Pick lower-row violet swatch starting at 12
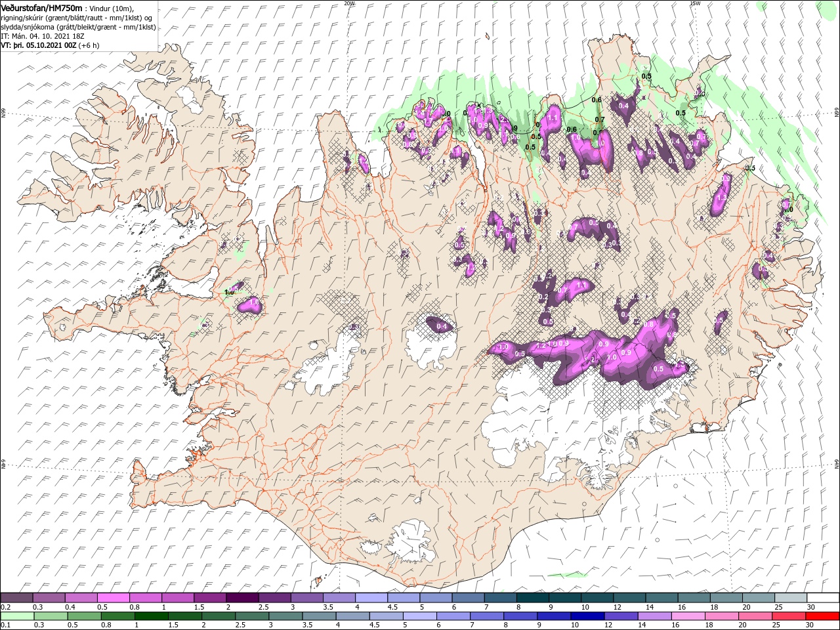840x630 pixels. point(621,616)
